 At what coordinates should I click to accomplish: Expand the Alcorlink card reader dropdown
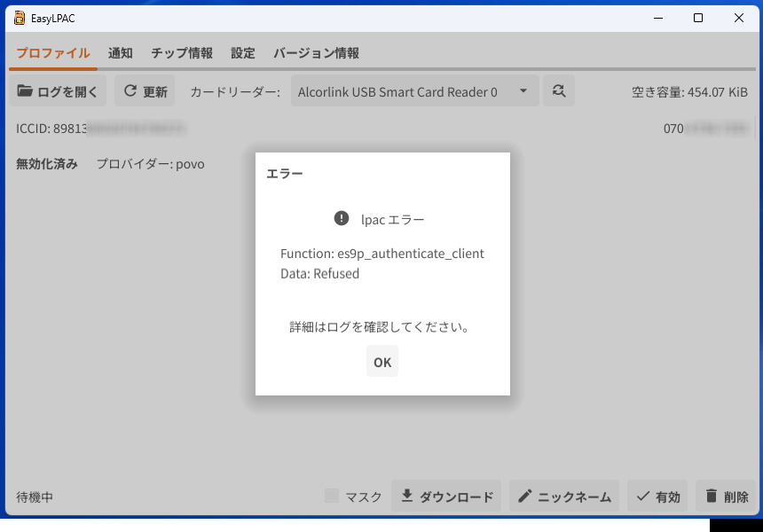click(414, 91)
